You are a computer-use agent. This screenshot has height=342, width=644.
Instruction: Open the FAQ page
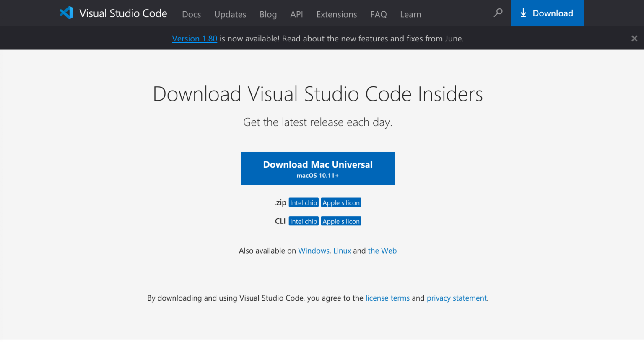(379, 14)
